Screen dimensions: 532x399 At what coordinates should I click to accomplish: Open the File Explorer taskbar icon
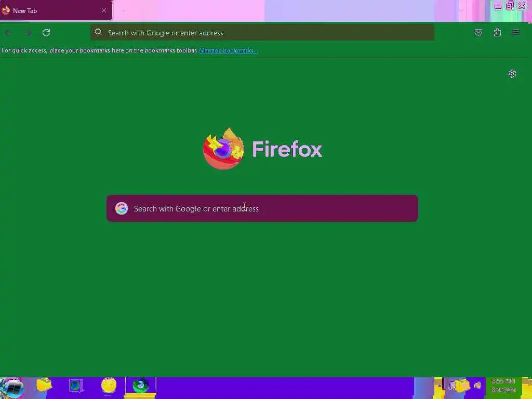coord(44,385)
